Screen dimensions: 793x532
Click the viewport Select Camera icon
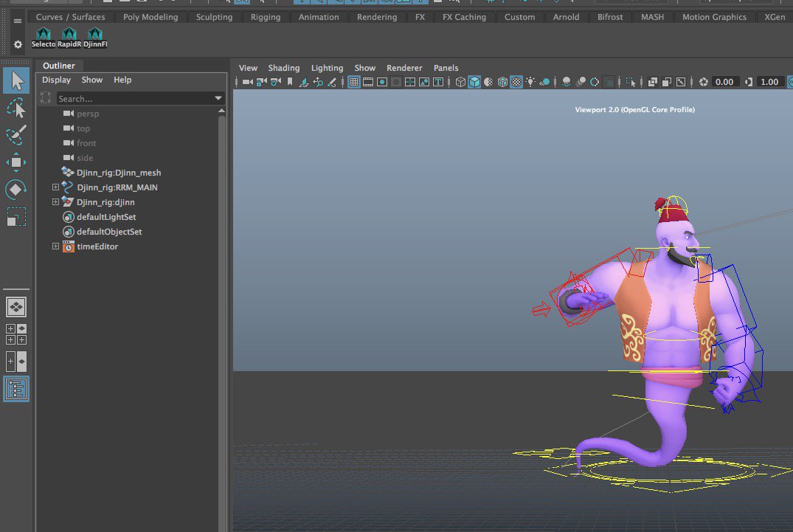[247, 82]
